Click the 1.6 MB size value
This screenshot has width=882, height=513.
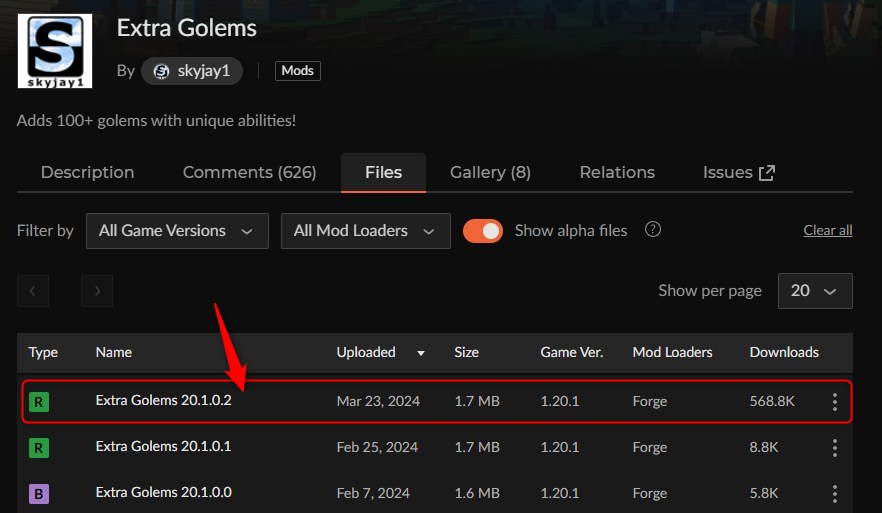(477, 493)
